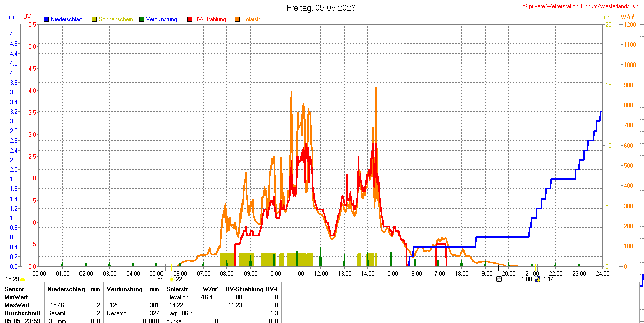This screenshot has width=644, height=323.
Task: Click the 12:00 label on time axis
Action: click(321, 273)
